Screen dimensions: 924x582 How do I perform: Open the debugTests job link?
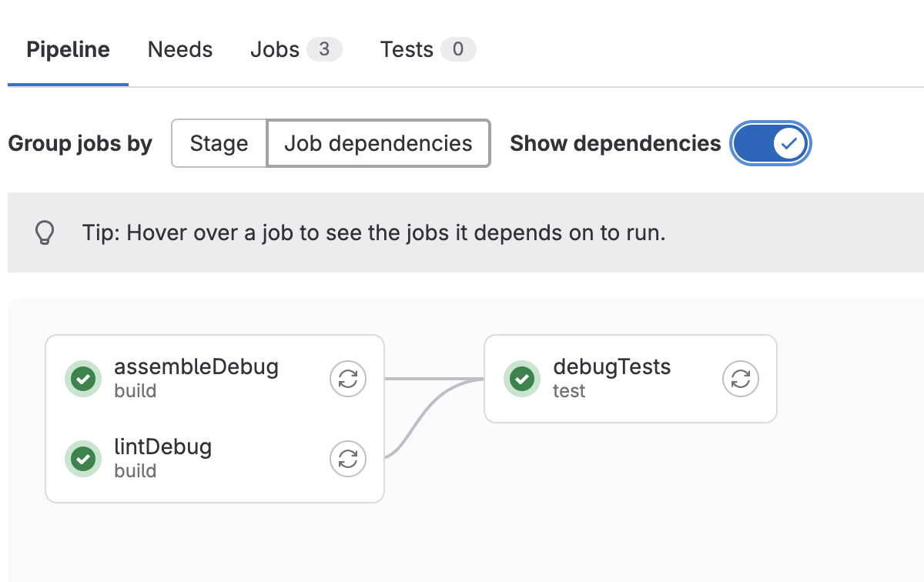click(x=612, y=366)
